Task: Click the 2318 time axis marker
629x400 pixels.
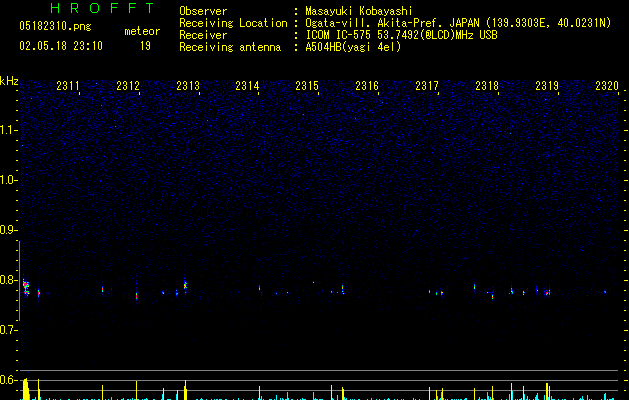Action: [487, 86]
